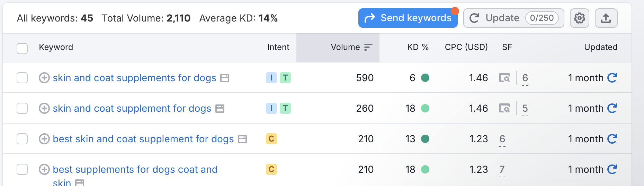Check the 'skin and coat supplements for dogs' row
This screenshot has width=644, height=186.
[x=22, y=78]
